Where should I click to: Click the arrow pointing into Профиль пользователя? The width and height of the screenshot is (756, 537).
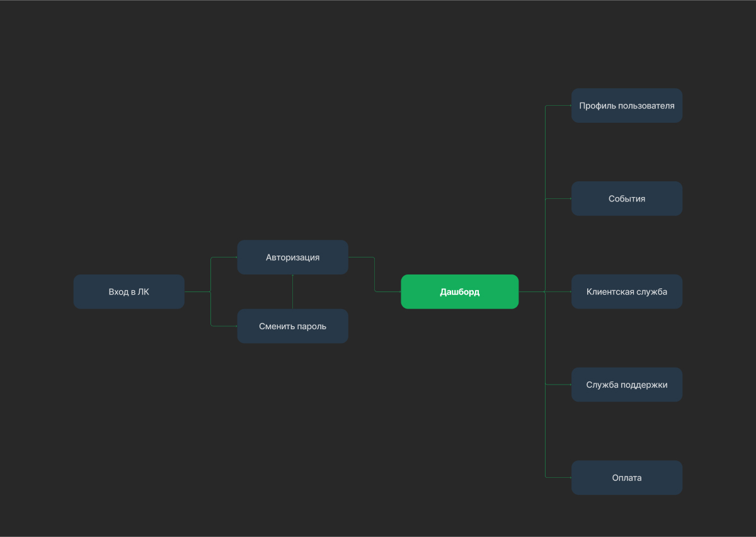pyautogui.click(x=558, y=106)
